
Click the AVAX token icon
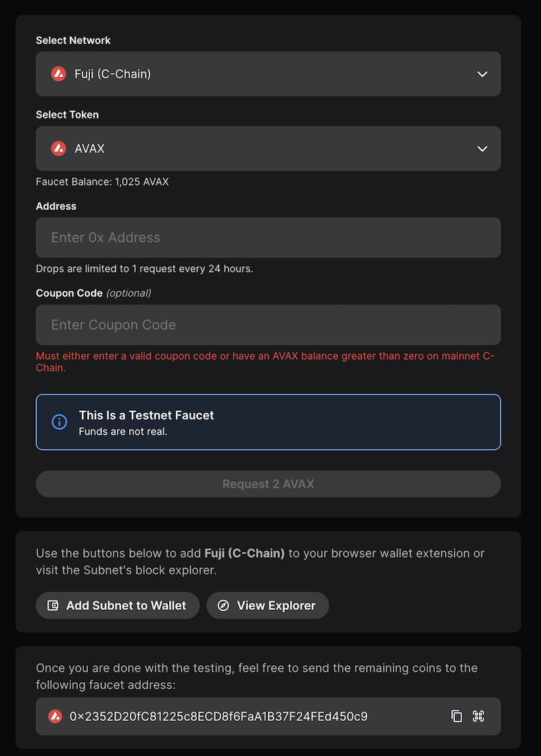coord(59,148)
